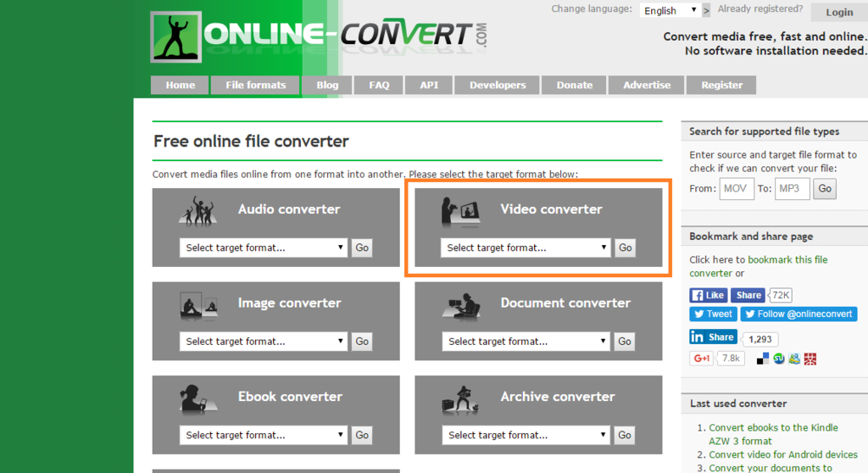868x473 pixels.
Task: Share page via LinkedIn button
Action: coord(713,337)
